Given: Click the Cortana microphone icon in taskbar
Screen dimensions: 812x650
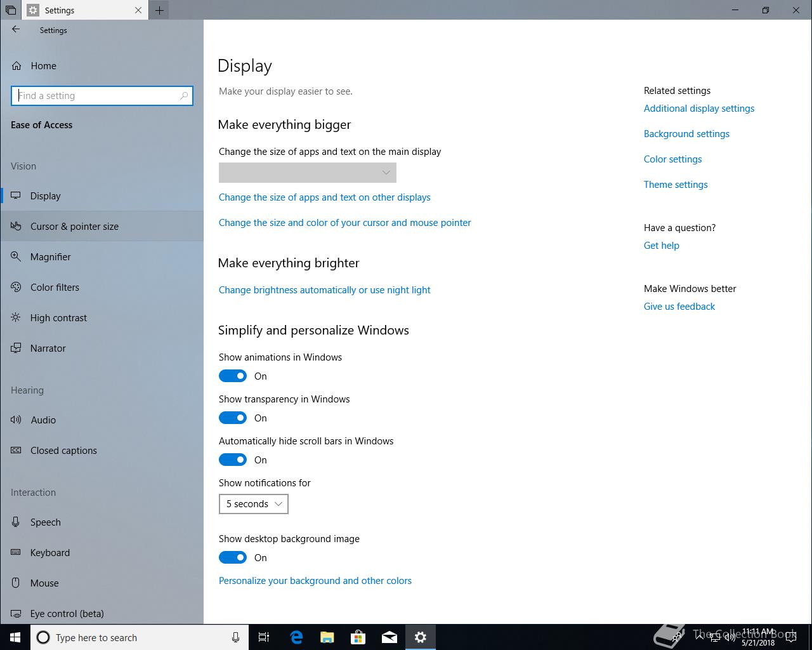Looking at the screenshot, I should click(235, 637).
